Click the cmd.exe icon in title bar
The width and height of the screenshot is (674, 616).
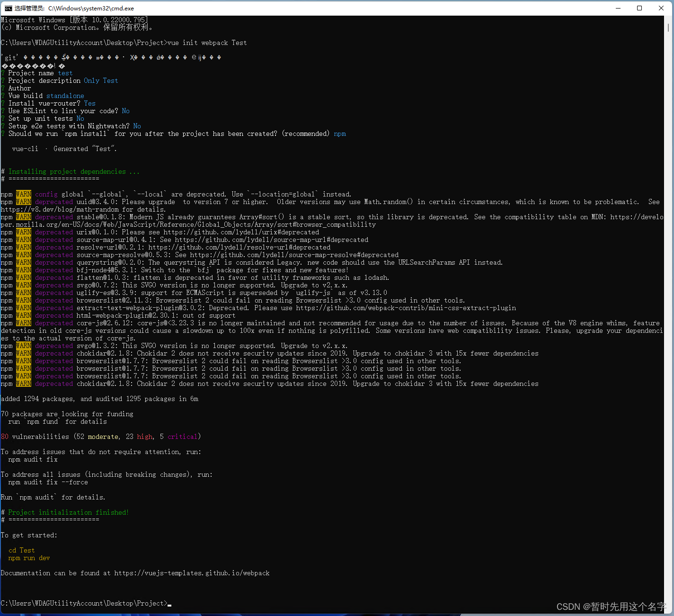pyautogui.click(x=9, y=8)
